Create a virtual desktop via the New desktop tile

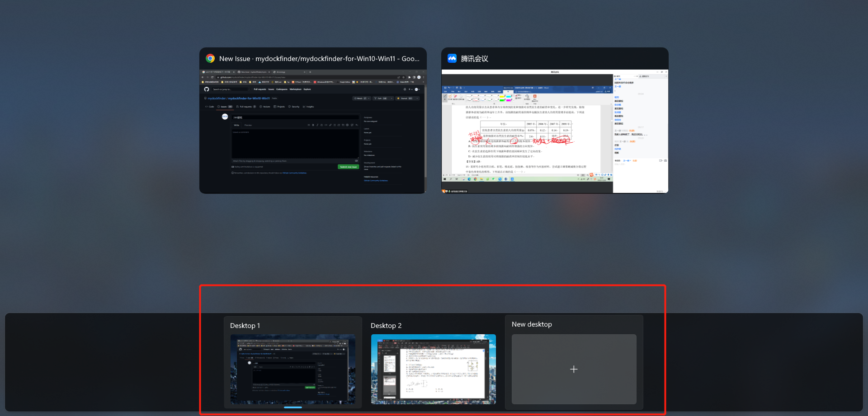coord(574,369)
